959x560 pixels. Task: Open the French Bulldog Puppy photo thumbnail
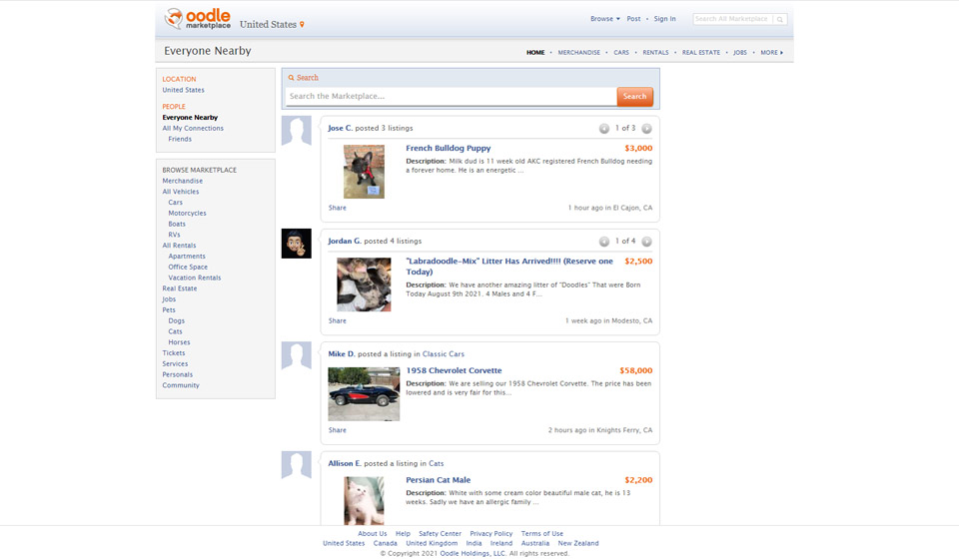pyautogui.click(x=364, y=171)
